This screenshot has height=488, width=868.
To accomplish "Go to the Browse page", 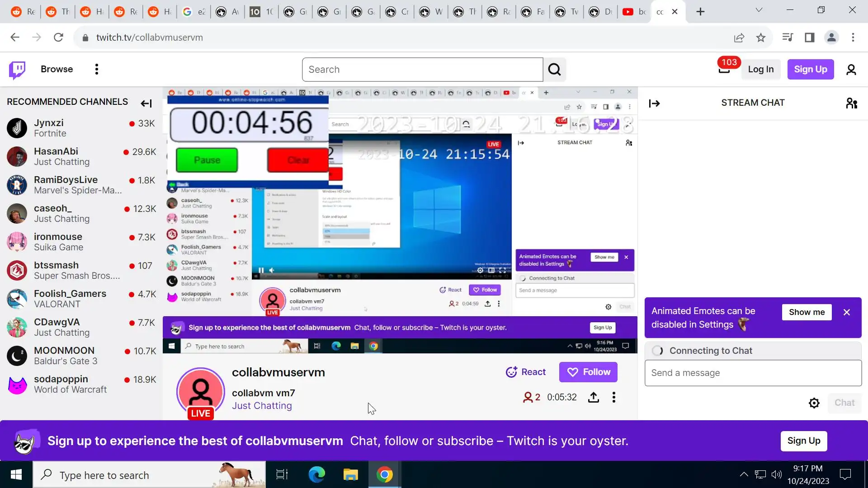I will point(57,69).
